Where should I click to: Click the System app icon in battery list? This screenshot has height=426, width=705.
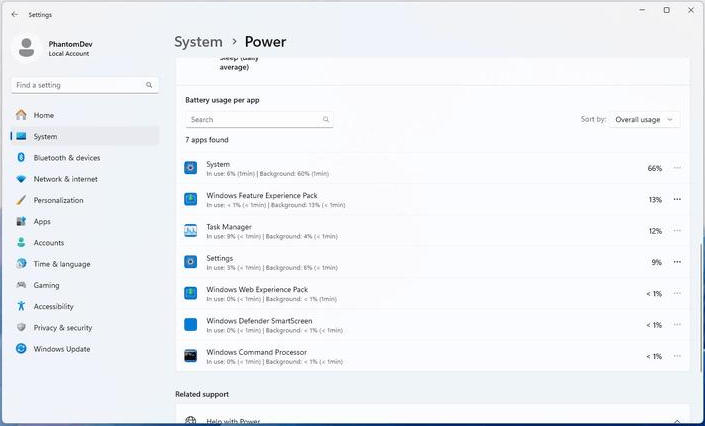pyautogui.click(x=191, y=168)
